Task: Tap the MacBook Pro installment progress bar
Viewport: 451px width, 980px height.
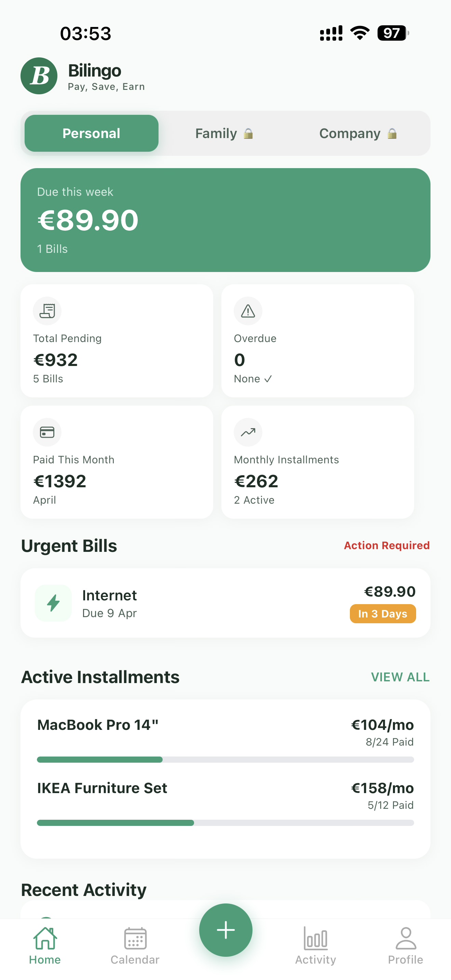Action: point(225,760)
